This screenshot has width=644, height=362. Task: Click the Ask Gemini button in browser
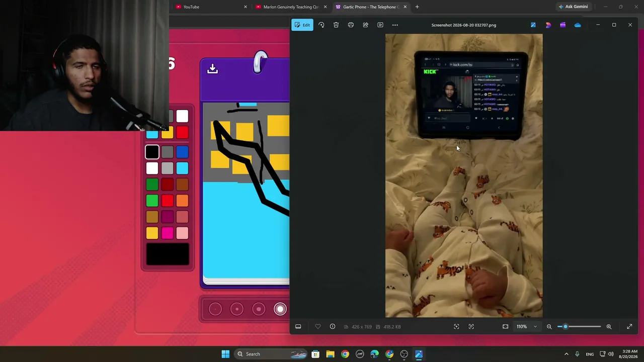pos(574,7)
